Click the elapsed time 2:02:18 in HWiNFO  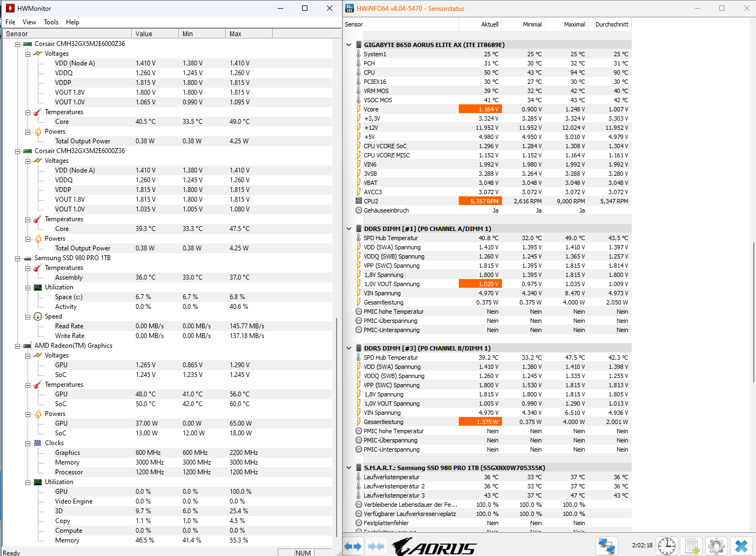[642, 545]
